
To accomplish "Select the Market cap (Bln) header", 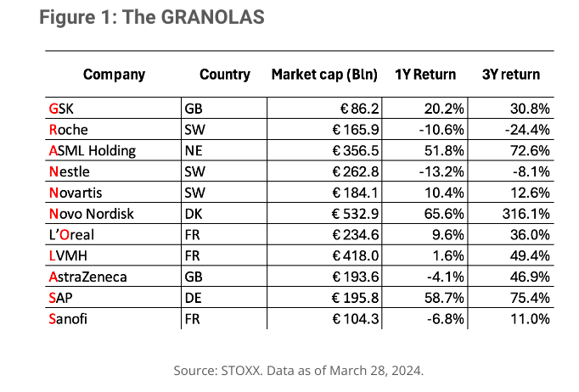I will 324,75.
